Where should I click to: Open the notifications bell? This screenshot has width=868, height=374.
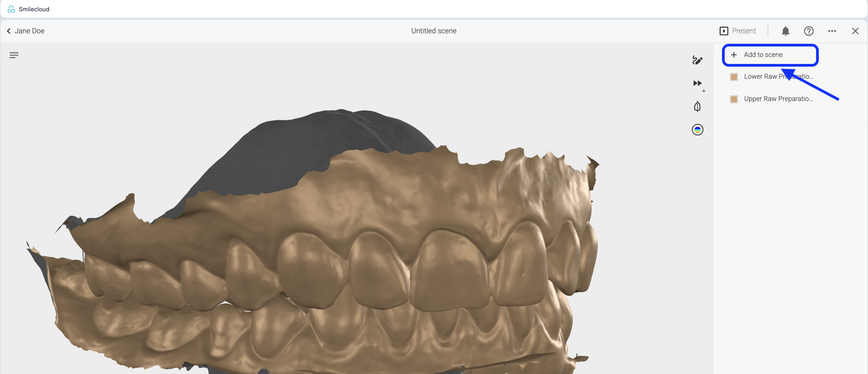785,31
